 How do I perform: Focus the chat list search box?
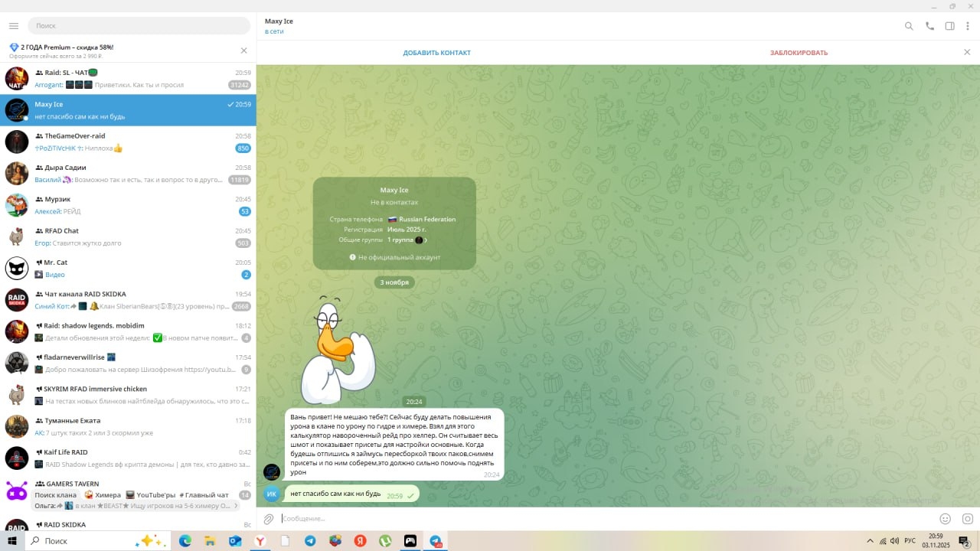tap(139, 26)
